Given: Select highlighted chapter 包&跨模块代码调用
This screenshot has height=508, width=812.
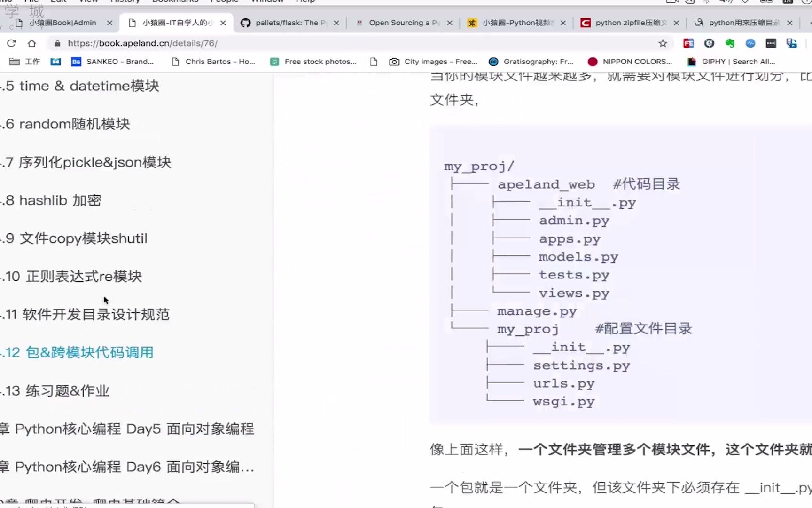Looking at the screenshot, I should pyautogui.click(x=77, y=353).
